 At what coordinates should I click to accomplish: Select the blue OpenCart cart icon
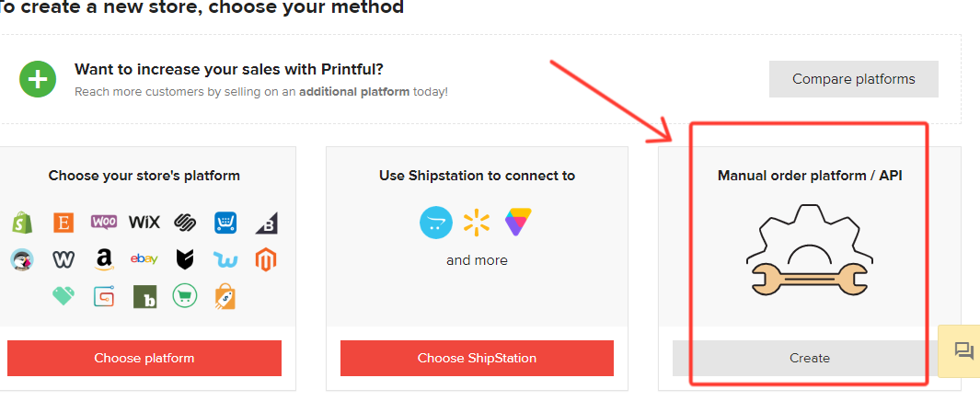click(435, 223)
